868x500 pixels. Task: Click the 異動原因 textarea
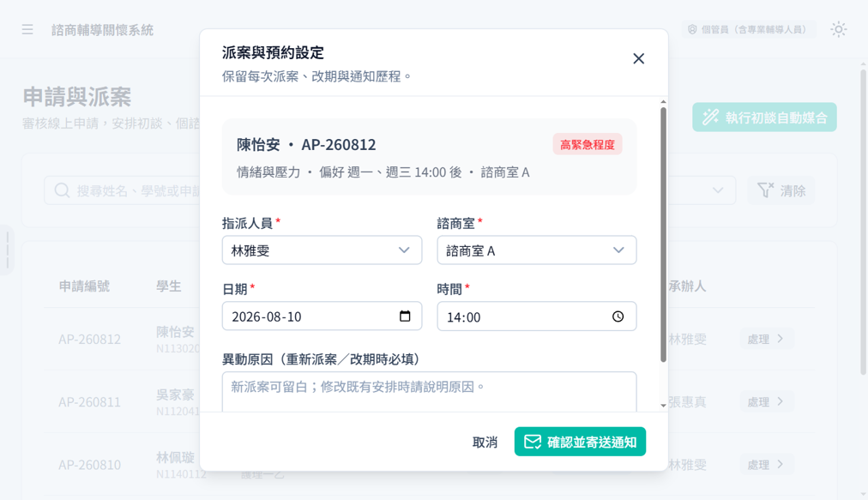(x=429, y=391)
